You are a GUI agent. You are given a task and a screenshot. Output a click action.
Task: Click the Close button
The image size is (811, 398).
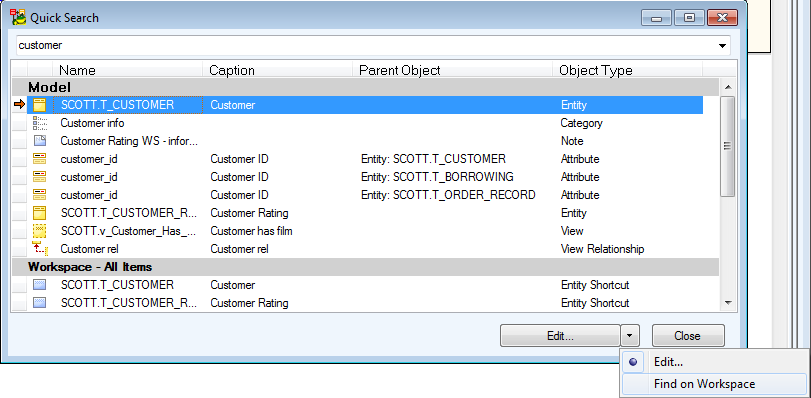(687, 335)
